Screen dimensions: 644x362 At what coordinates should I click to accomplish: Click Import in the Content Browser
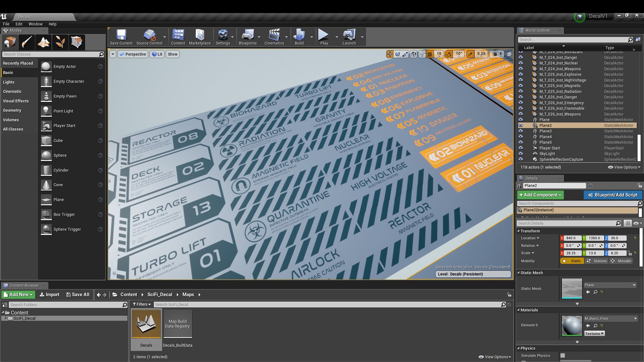[49, 294]
